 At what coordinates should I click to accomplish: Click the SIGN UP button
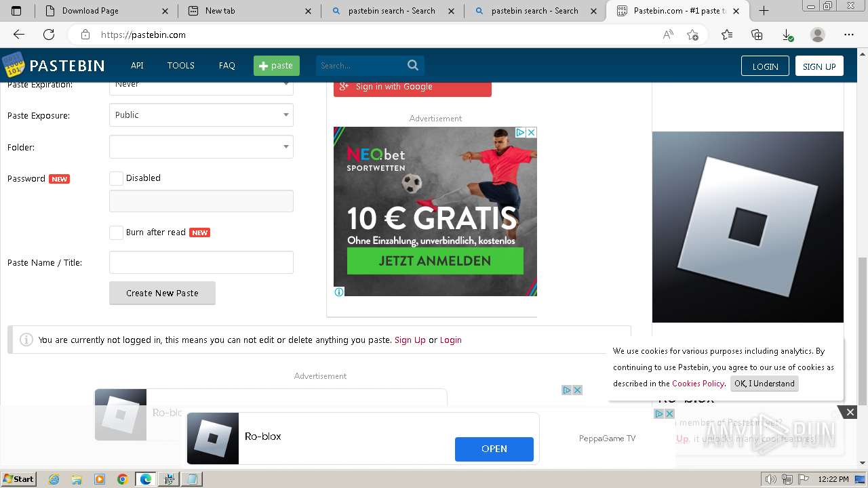click(x=819, y=66)
